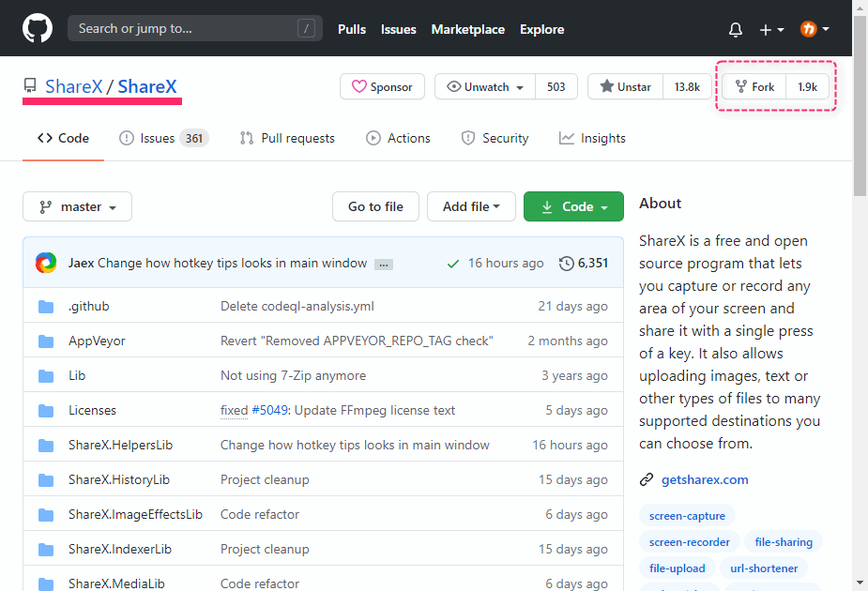Image resolution: width=868 pixels, height=591 pixels.
Task: Select the file-sharing topic tag
Action: click(x=784, y=542)
